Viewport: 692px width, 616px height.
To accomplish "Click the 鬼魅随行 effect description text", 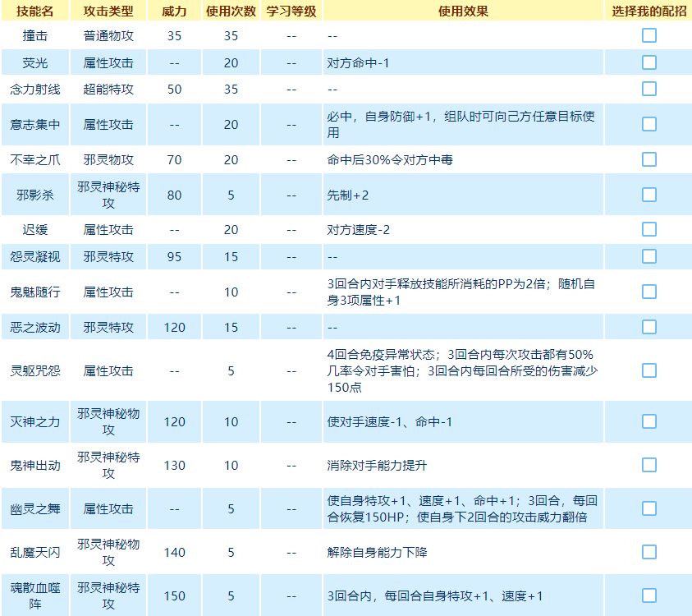I will pyautogui.click(x=461, y=292).
